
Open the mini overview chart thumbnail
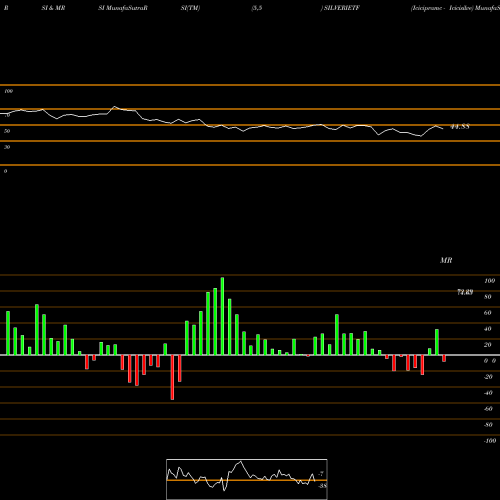[x=247, y=479]
